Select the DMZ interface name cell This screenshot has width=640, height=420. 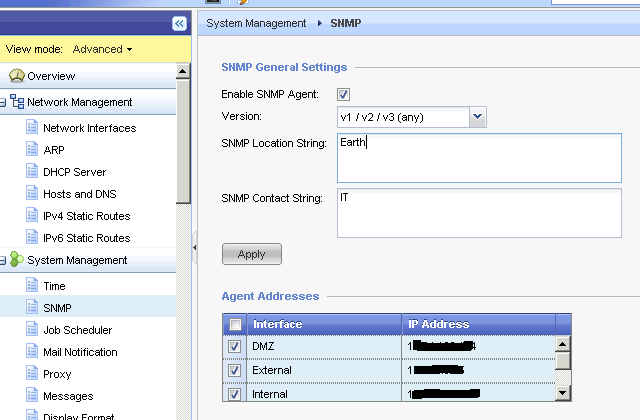tap(324, 347)
